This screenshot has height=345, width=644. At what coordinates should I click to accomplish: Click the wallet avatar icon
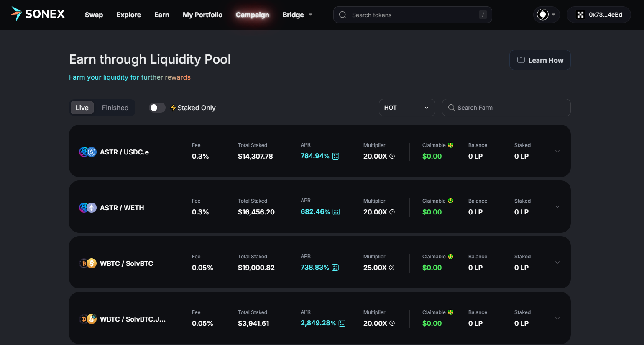[x=580, y=15]
